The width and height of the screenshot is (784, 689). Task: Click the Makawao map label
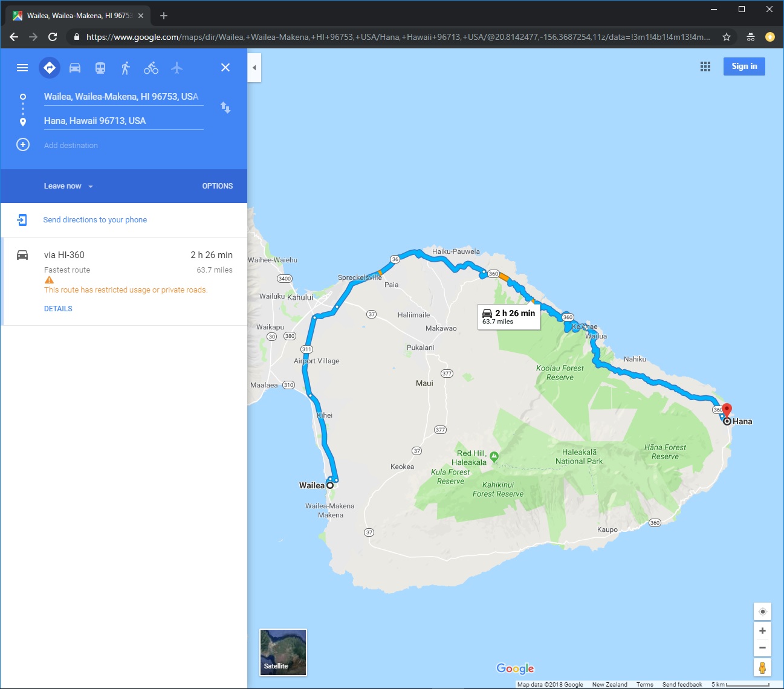click(441, 328)
